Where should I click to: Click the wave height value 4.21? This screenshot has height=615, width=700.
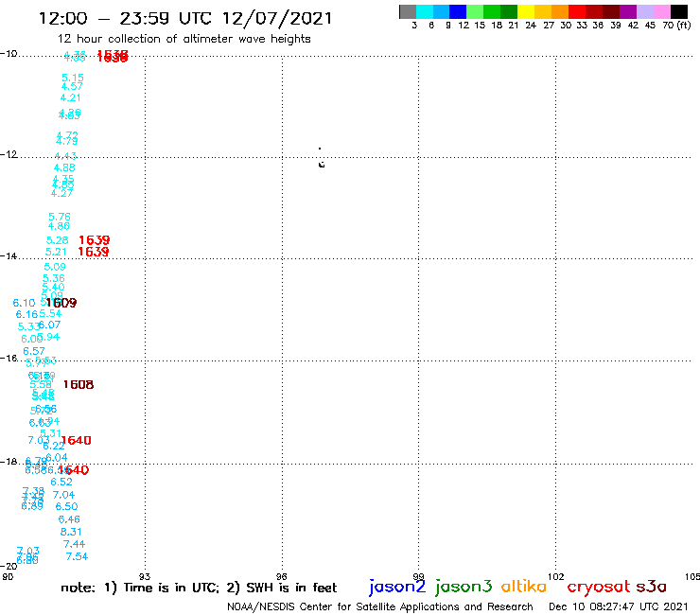tap(71, 97)
